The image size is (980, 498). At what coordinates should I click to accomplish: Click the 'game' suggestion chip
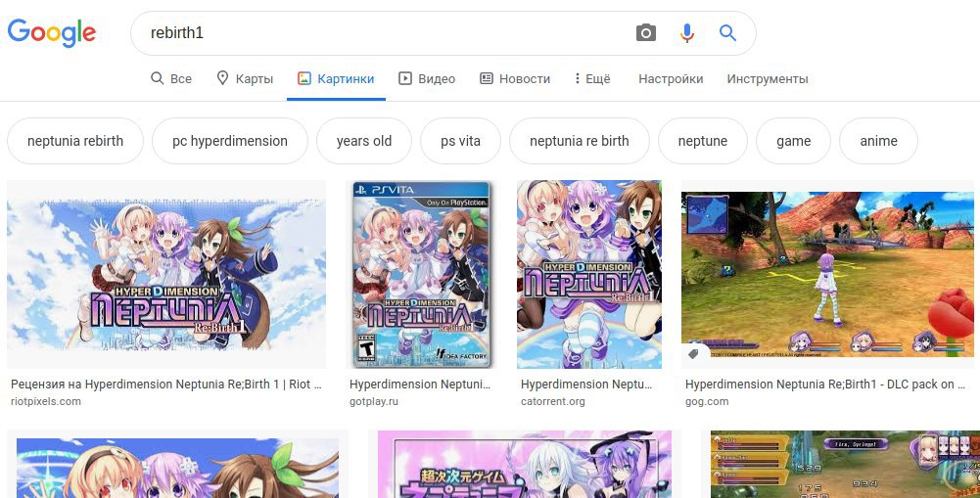(x=793, y=141)
